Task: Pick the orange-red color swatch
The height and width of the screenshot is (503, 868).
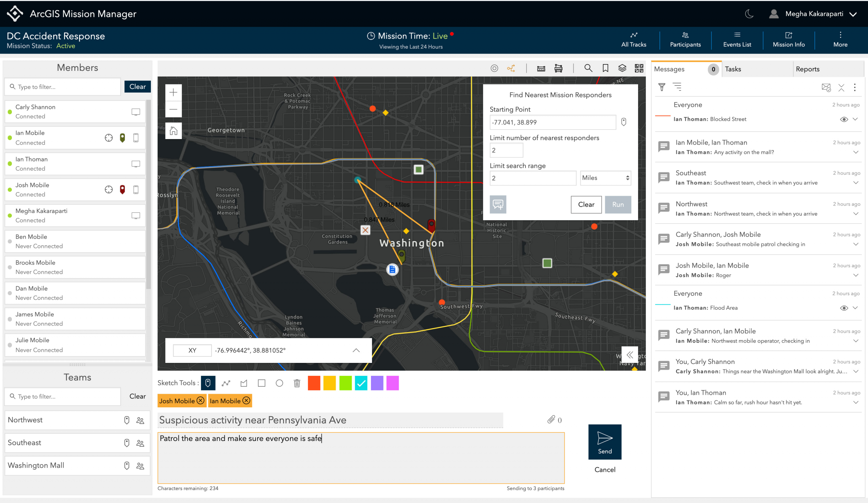Action: (x=314, y=383)
